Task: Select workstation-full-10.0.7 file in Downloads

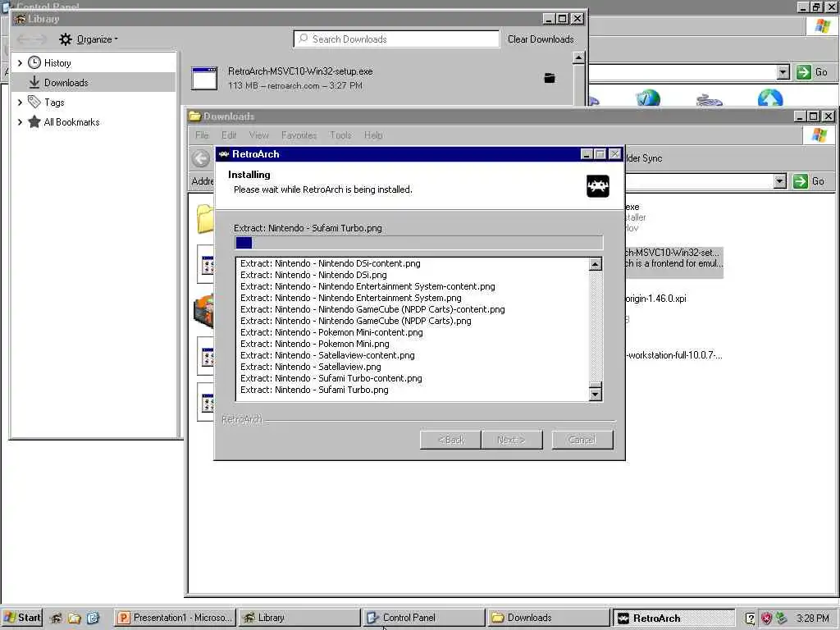Action: click(x=674, y=355)
